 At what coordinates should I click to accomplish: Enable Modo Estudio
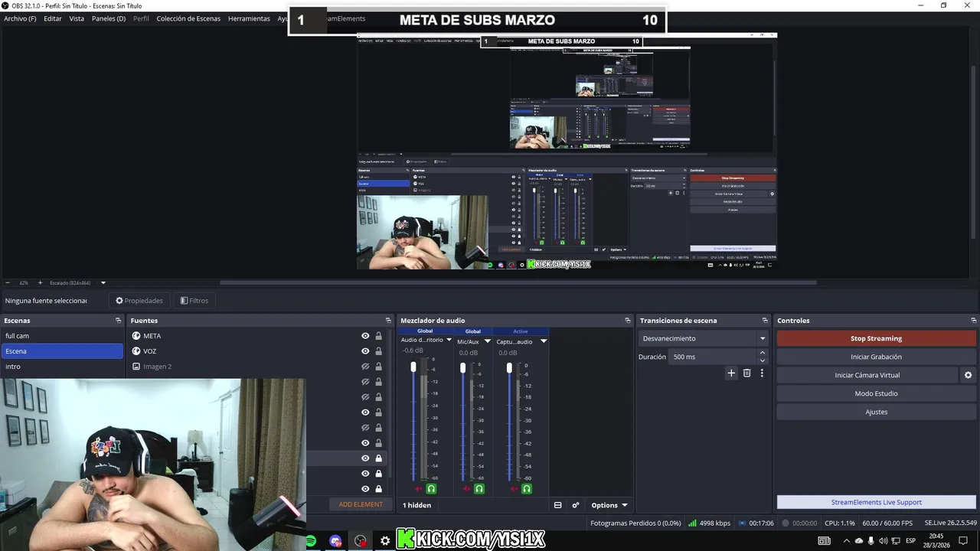click(876, 393)
